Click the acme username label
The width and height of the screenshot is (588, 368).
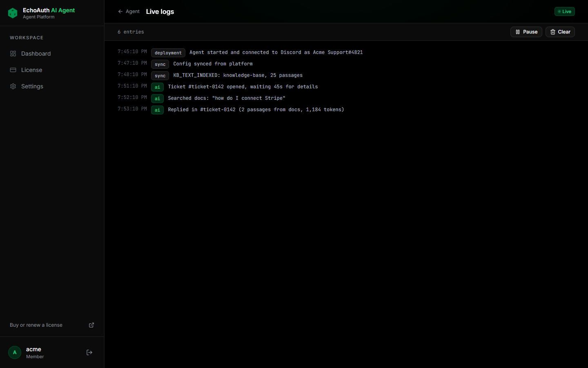click(33, 349)
